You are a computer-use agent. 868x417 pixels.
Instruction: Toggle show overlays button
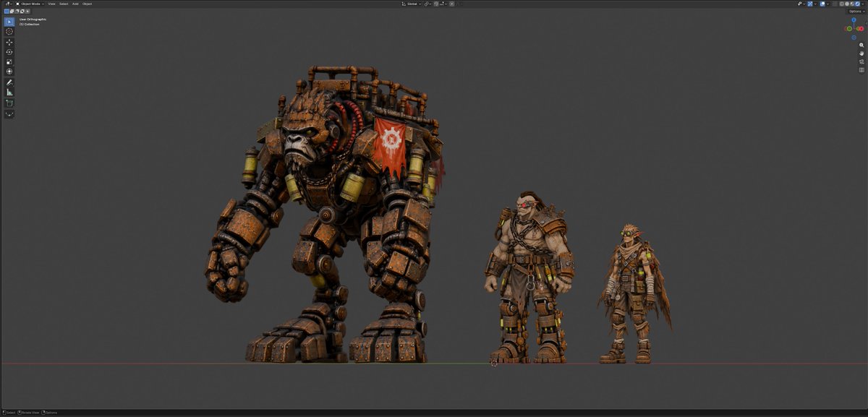pos(823,4)
